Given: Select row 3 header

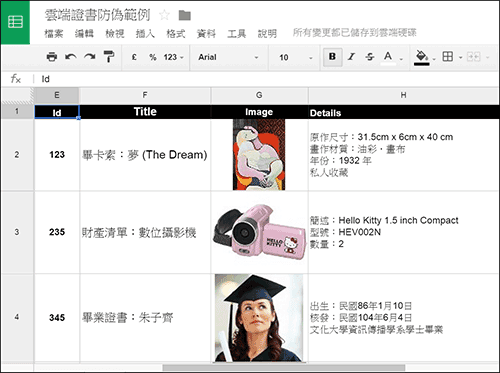Looking at the screenshot, I should pyautogui.click(x=17, y=232).
